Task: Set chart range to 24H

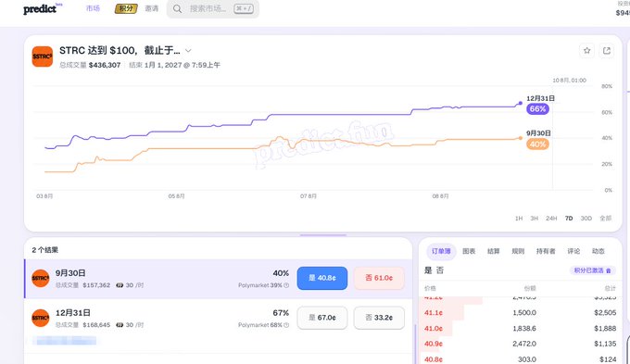Action: [551, 219]
